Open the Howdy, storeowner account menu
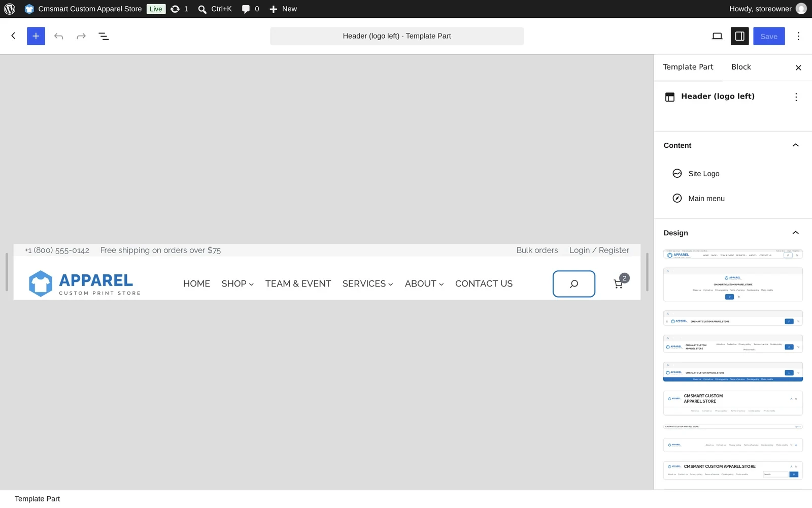 [x=768, y=9]
